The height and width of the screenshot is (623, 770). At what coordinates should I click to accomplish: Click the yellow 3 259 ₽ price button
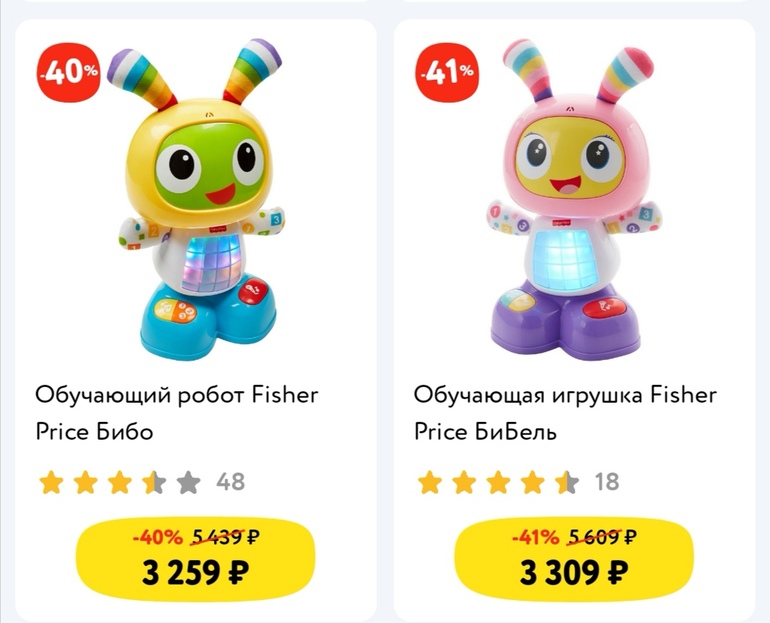click(195, 559)
